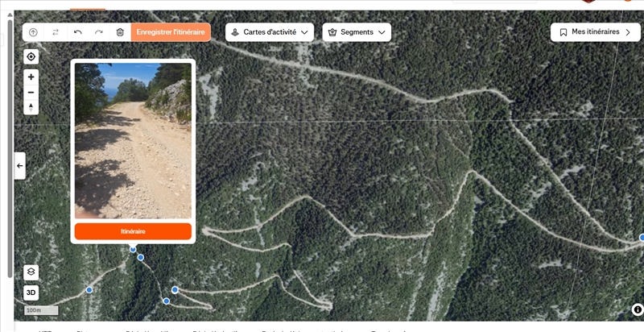Image resolution: width=644 pixels, height=332 pixels.
Task: Open the Cartes d'activité dropdown
Action: tap(270, 32)
